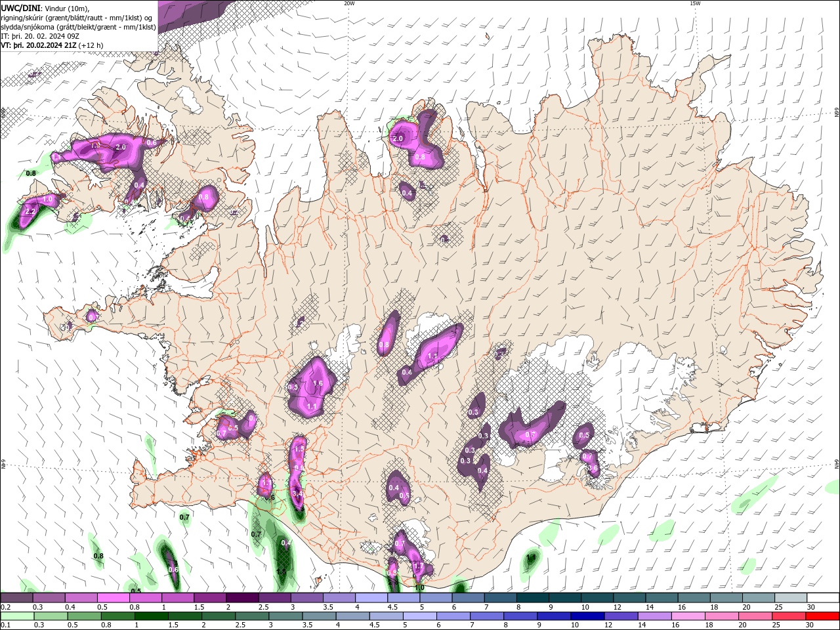
Task: Click the '1.6' precipitation value on the map
Action: tap(318, 384)
